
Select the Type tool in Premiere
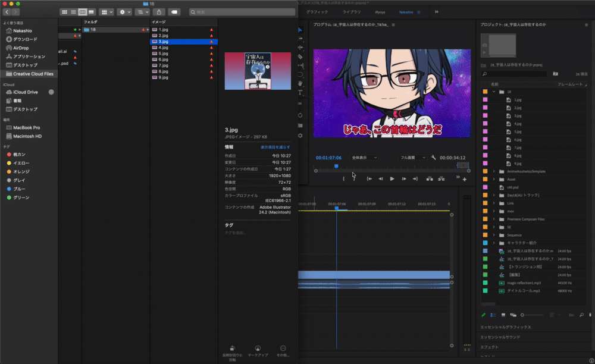point(300,93)
